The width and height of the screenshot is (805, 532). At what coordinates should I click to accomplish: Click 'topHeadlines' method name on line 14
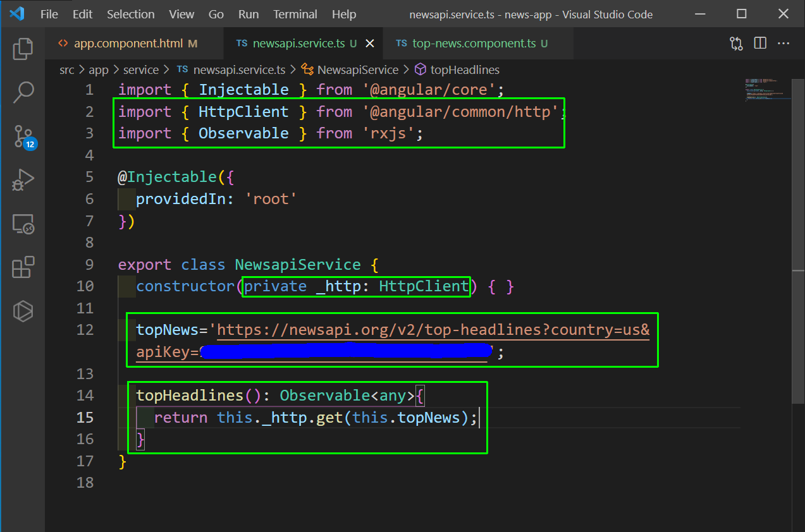(x=190, y=396)
